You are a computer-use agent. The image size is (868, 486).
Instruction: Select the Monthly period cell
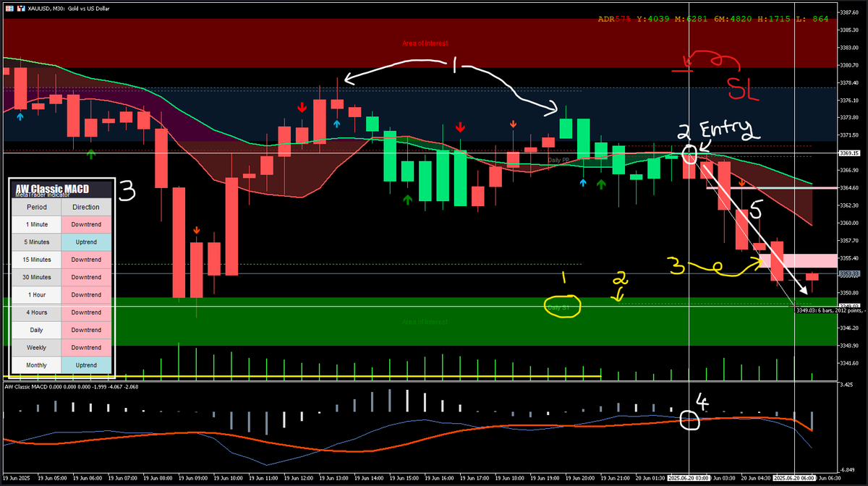tap(37, 365)
